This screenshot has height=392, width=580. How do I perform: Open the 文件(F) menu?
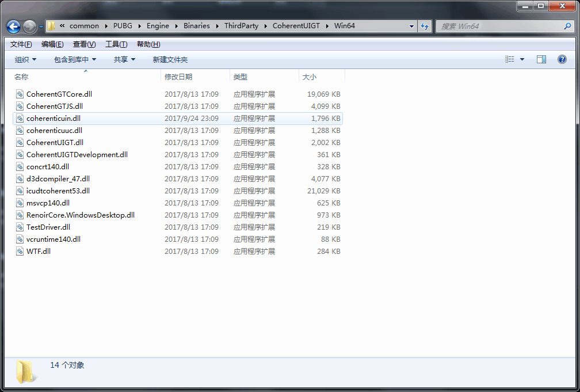21,44
